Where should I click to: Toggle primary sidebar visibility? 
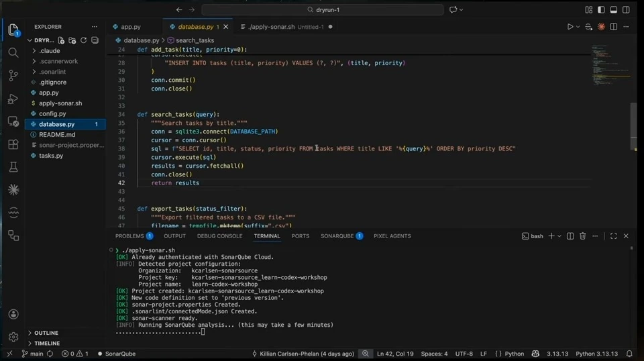pyautogui.click(x=601, y=9)
